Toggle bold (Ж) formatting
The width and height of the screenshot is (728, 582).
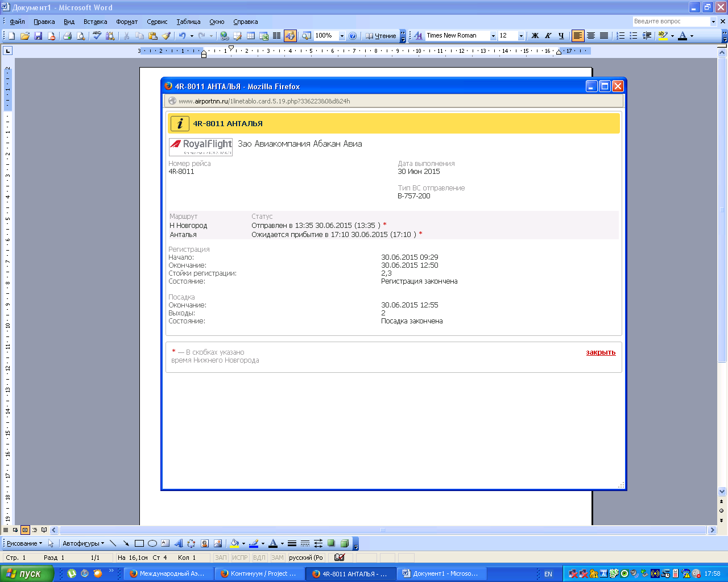click(x=535, y=36)
